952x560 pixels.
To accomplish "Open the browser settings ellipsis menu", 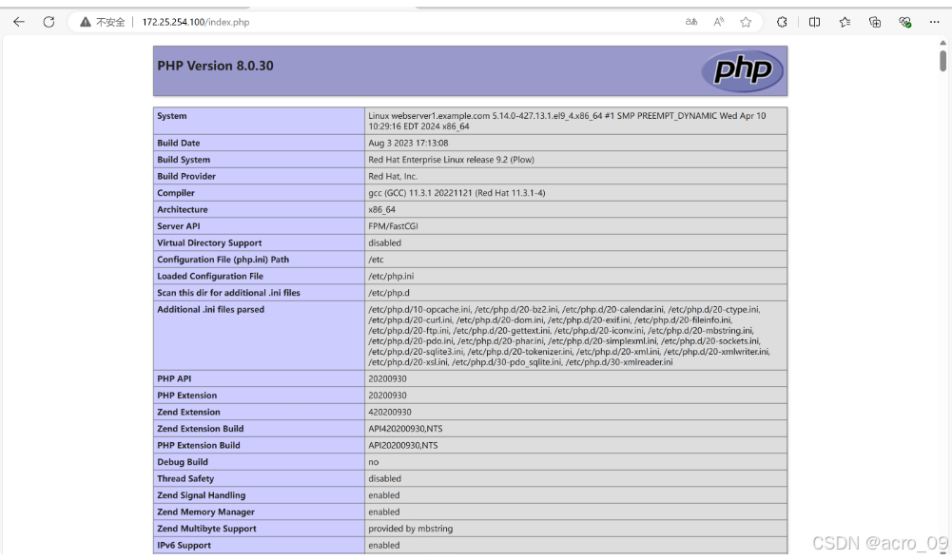I will coord(934,22).
